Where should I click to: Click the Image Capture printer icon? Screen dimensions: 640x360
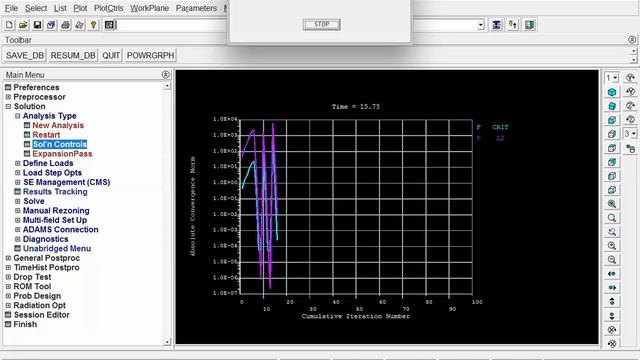tap(65, 25)
